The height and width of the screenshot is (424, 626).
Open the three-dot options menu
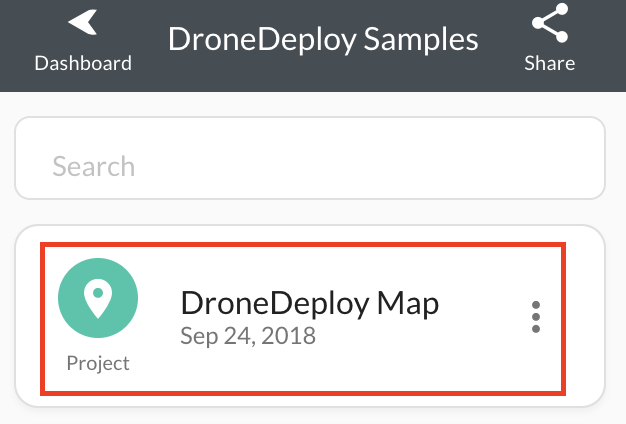pos(536,316)
